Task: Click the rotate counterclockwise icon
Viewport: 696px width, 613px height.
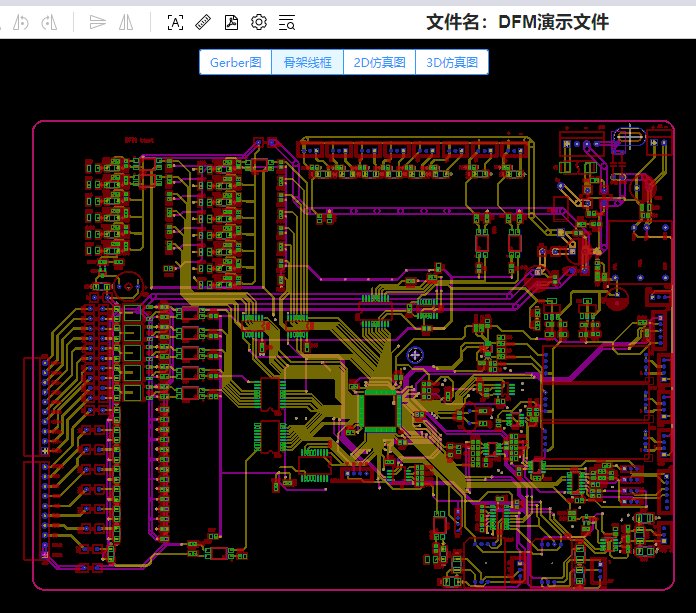Action: pos(20,22)
